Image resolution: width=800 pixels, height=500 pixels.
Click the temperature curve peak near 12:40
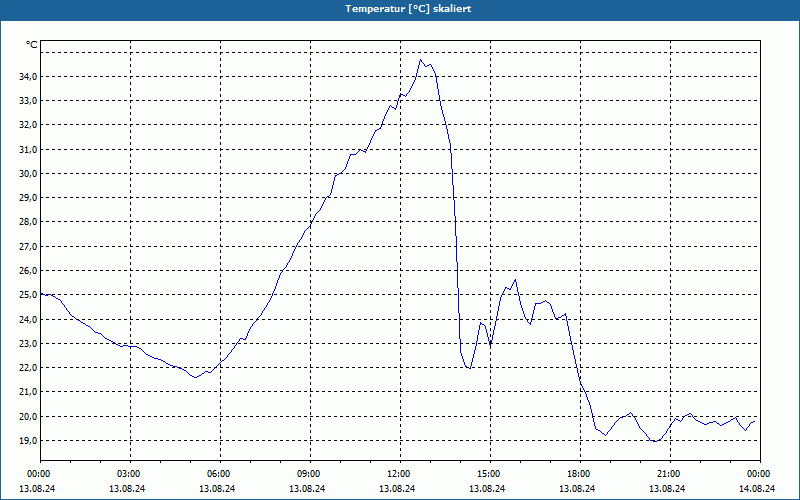tap(421, 60)
